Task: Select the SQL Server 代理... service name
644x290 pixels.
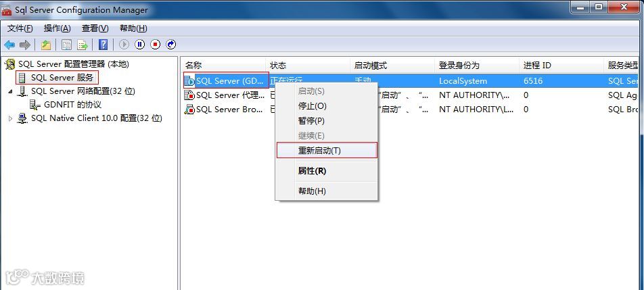Action: 230,95
